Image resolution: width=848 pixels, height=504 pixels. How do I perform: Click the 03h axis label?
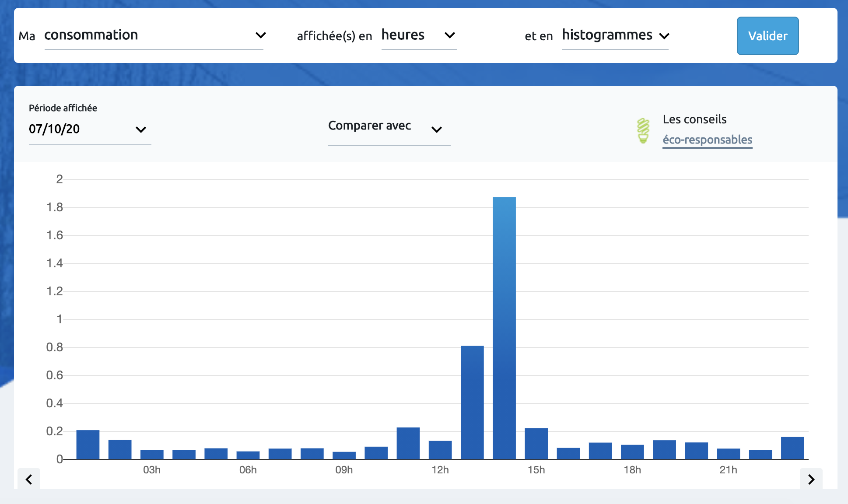[152, 470]
